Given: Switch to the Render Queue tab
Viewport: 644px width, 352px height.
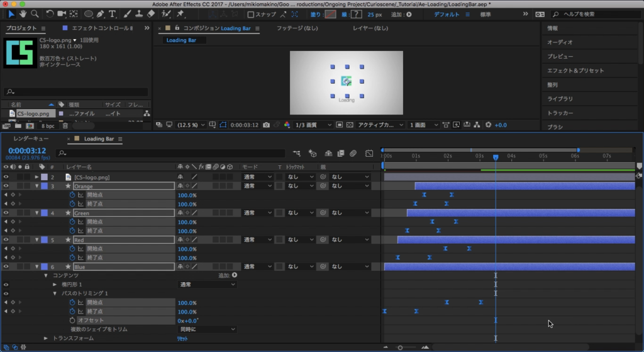Looking at the screenshot, I should tap(31, 139).
